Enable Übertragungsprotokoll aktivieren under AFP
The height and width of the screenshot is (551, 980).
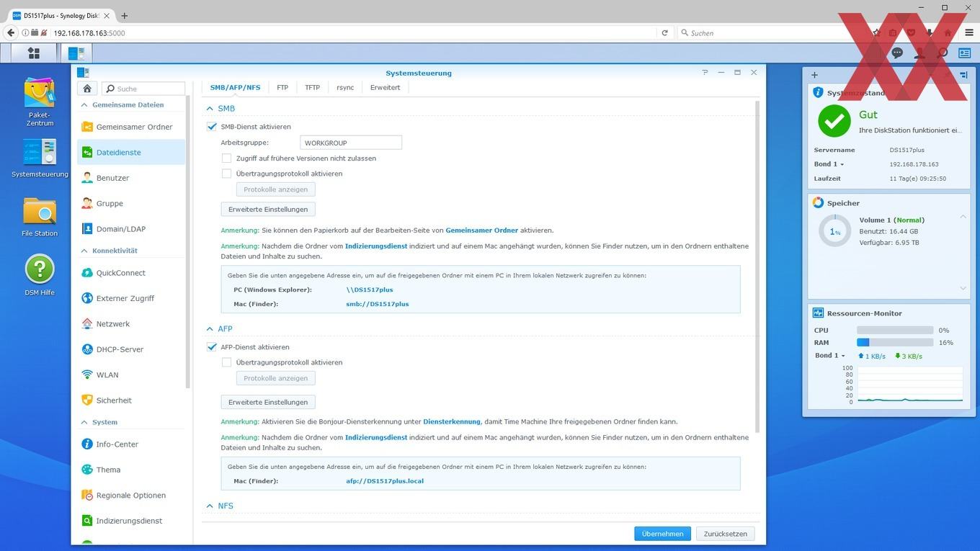[x=226, y=362]
